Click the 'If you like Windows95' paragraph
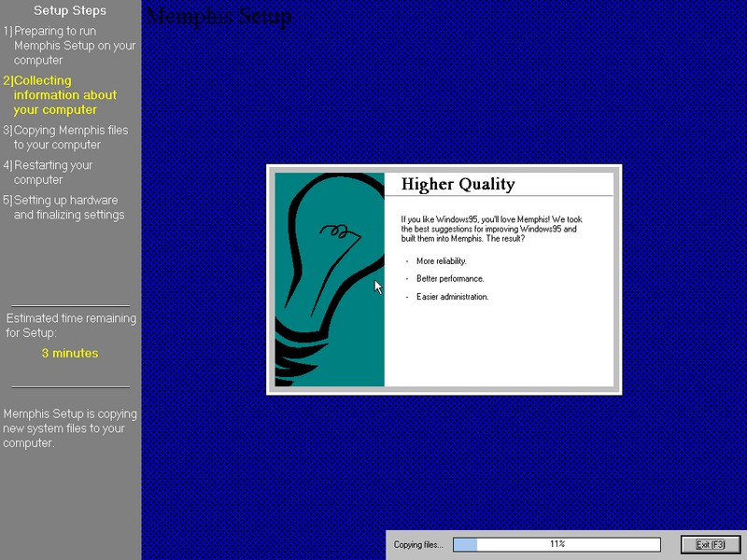This screenshot has height=560, width=747. click(x=492, y=229)
